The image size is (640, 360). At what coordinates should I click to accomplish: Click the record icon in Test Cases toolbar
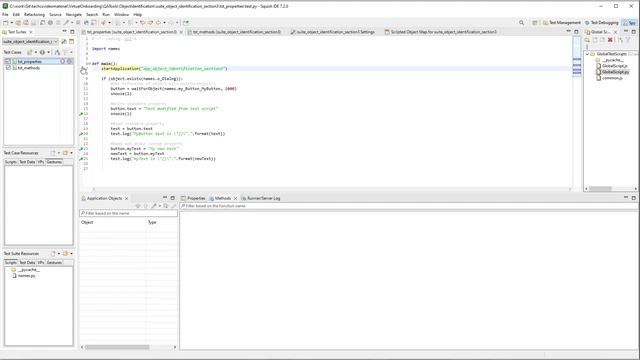[42, 52]
